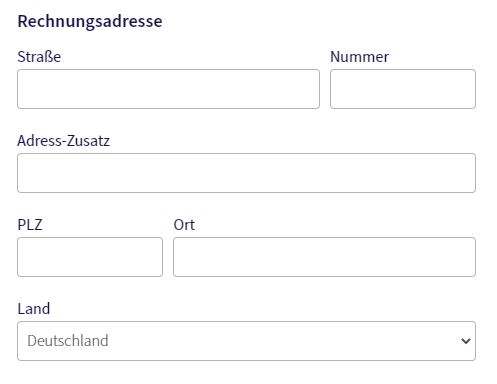Click the Rechnungsadresse heading

(x=90, y=21)
